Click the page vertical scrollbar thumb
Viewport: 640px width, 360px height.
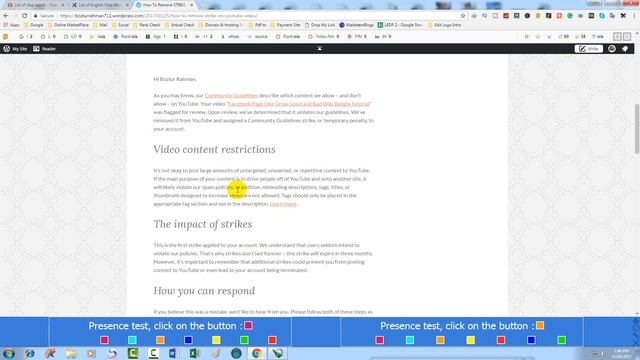point(636,129)
